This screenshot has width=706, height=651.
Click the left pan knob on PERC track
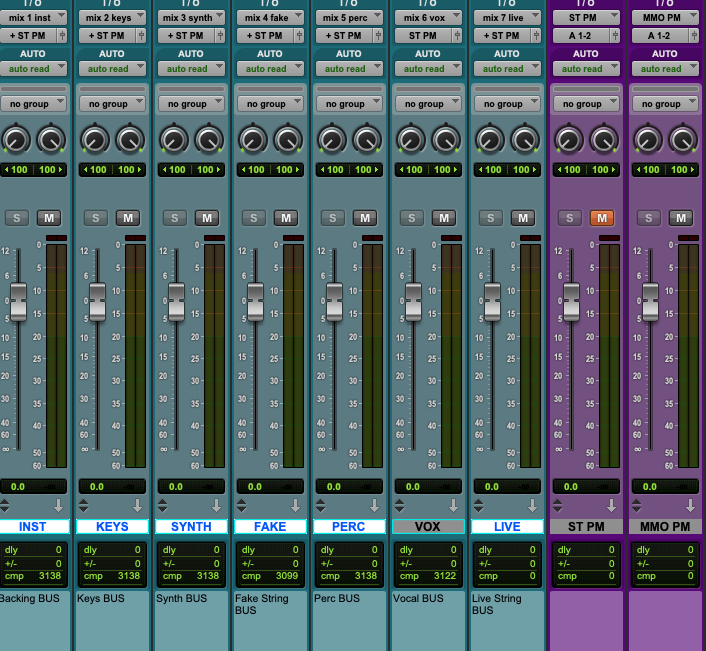pos(332,139)
